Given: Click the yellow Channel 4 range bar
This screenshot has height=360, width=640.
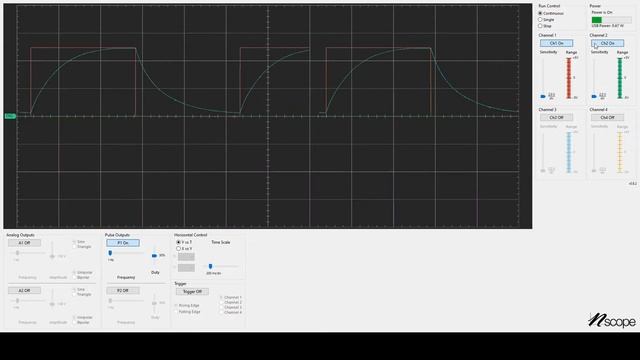Looking at the screenshot, I should (x=620, y=152).
